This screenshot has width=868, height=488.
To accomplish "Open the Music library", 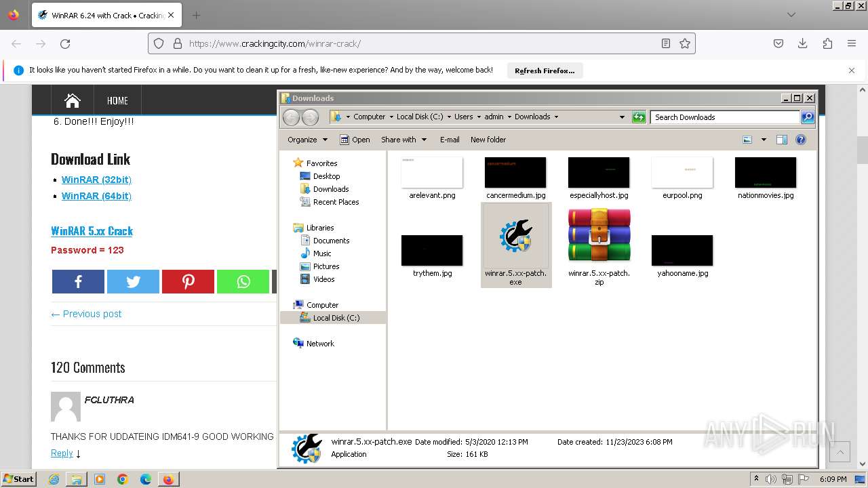I will (x=322, y=253).
